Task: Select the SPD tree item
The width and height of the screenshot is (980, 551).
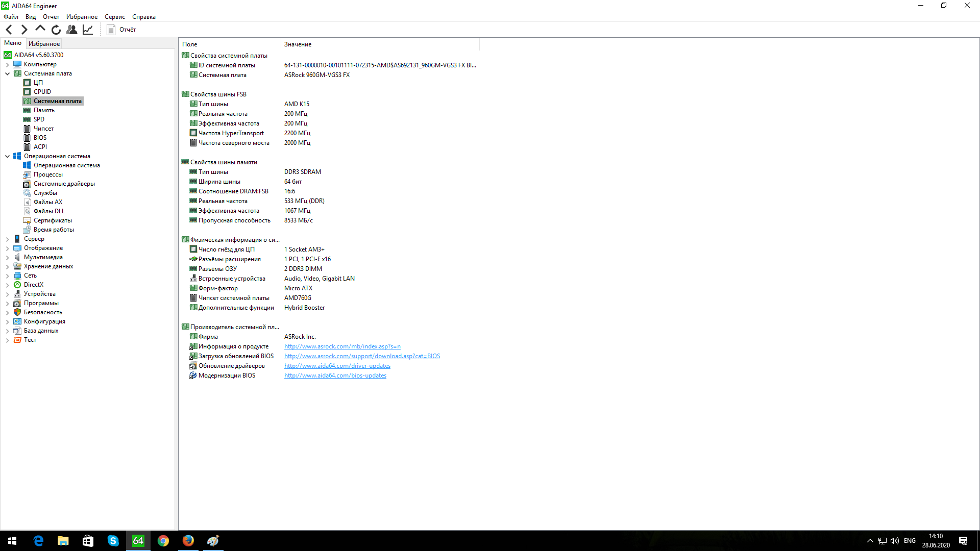Action: 39,119
